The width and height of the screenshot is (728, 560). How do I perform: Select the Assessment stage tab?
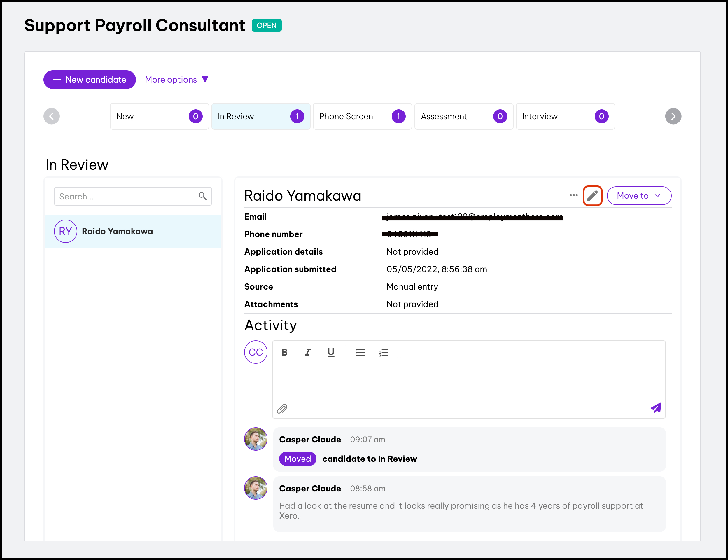pyautogui.click(x=463, y=116)
